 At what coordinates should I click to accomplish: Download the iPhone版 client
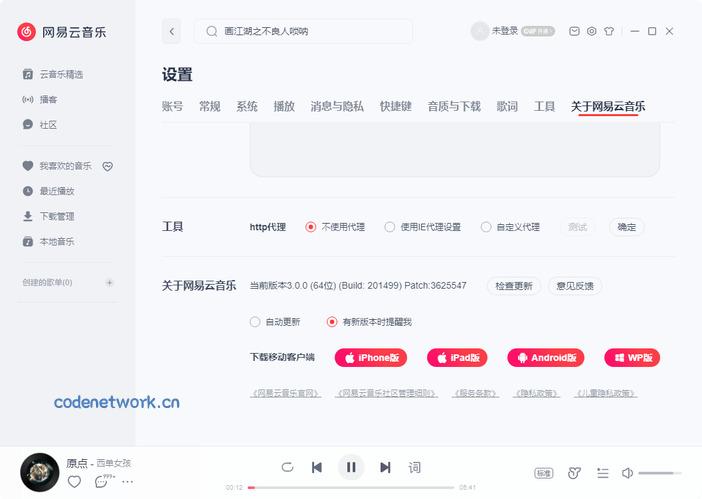point(371,358)
